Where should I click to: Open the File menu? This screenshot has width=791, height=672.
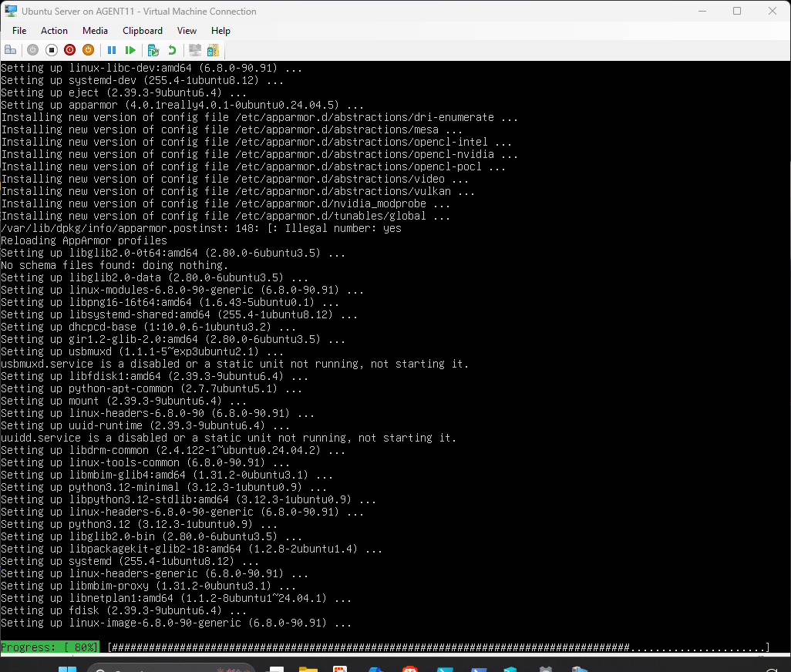tap(19, 31)
